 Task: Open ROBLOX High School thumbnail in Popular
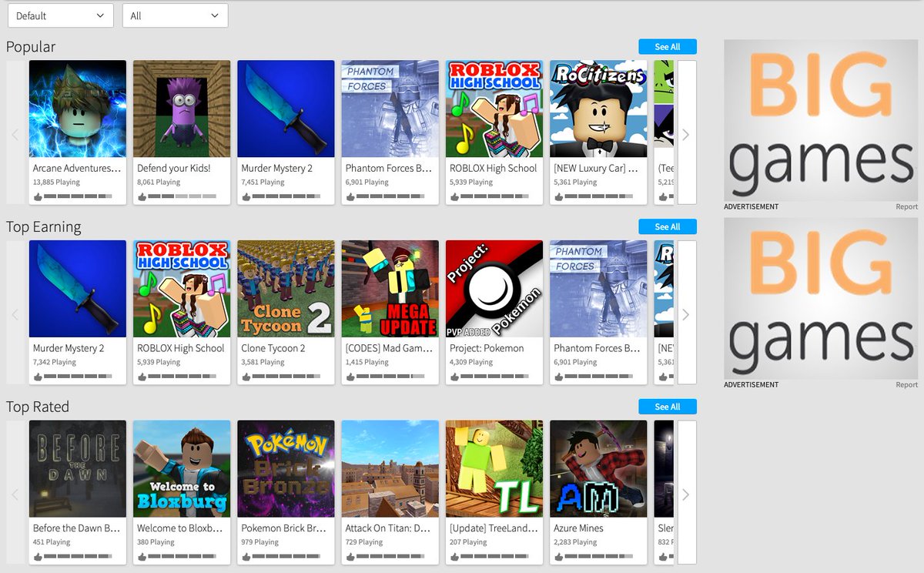coord(494,109)
